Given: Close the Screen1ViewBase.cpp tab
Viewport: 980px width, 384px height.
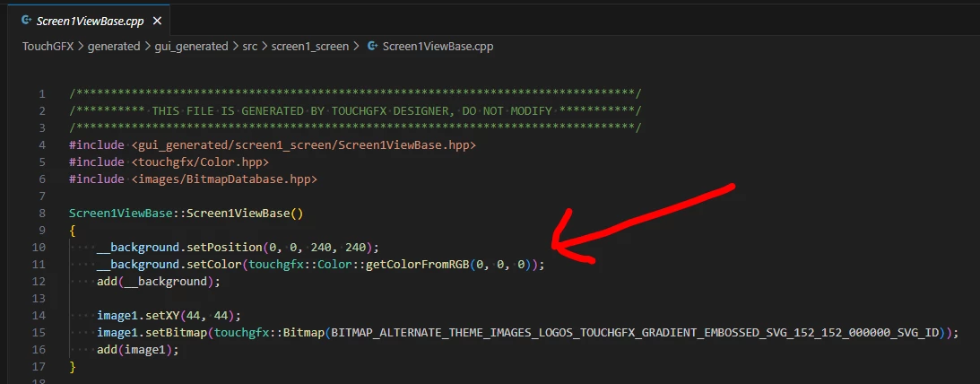Looking at the screenshot, I should [x=157, y=21].
